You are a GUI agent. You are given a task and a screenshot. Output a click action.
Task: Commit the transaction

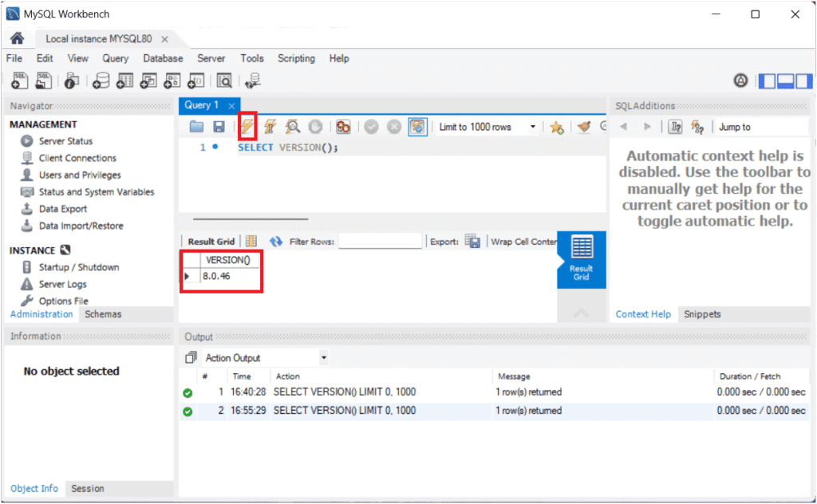pos(371,127)
